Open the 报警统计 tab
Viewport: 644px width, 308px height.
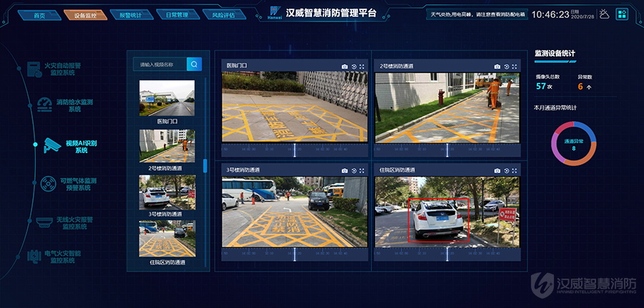click(x=131, y=15)
